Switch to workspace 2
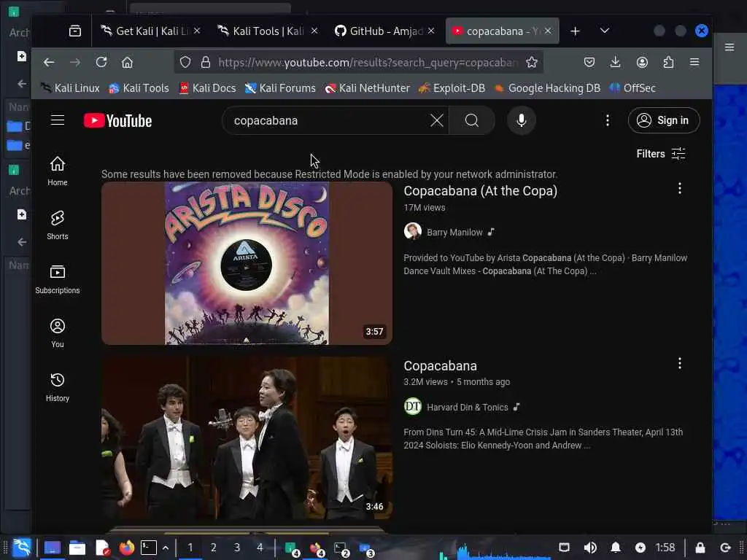747x560 pixels. coord(214,548)
